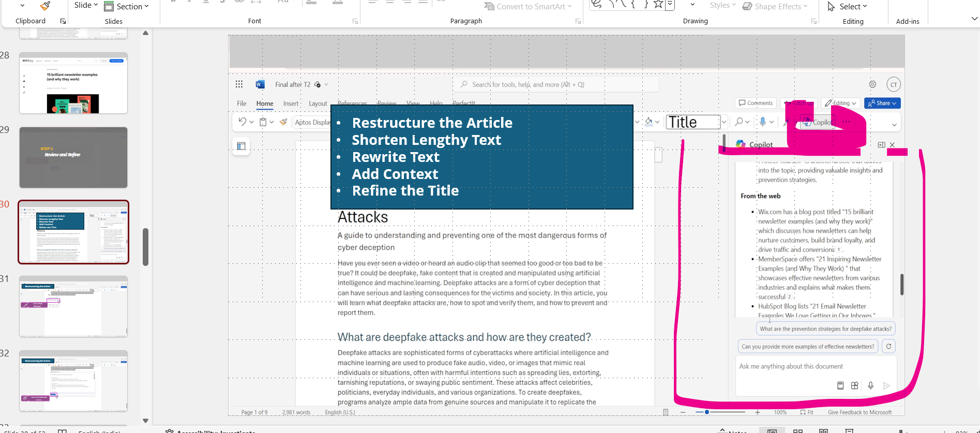This screenshot has width=980, height=433.
Task: Select slide 31 thumbnail in slide panel
Action: click(73, 306)
